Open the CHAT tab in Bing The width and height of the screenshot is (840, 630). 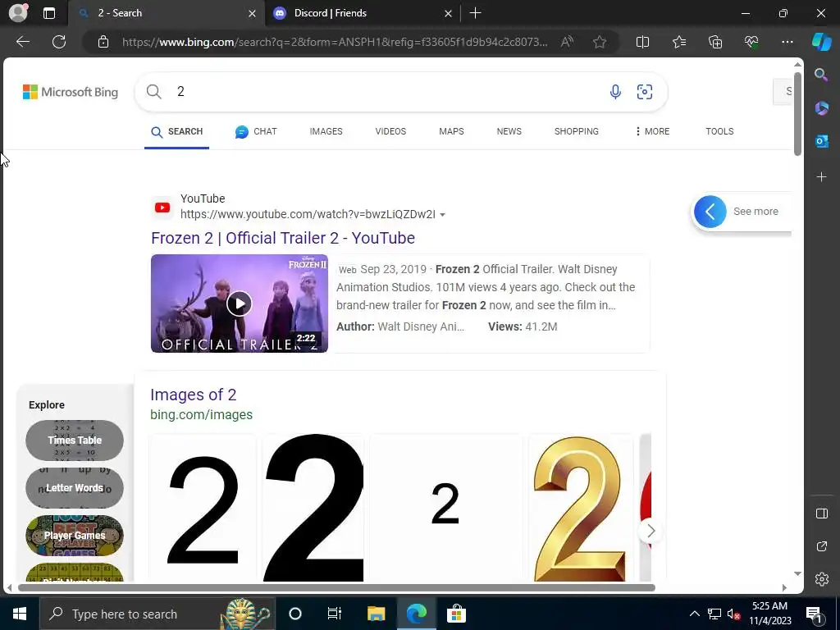256,131
